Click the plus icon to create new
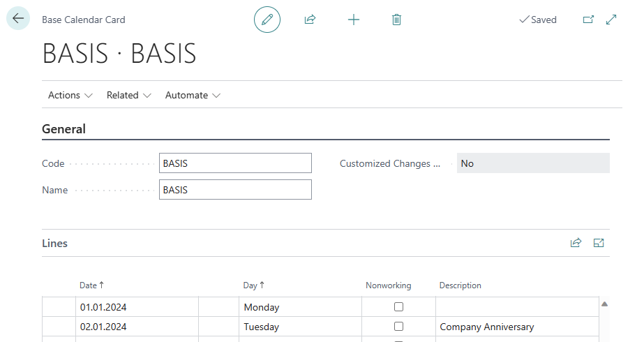The width and height of the screenshot is (644, 342). pos(354,20)
